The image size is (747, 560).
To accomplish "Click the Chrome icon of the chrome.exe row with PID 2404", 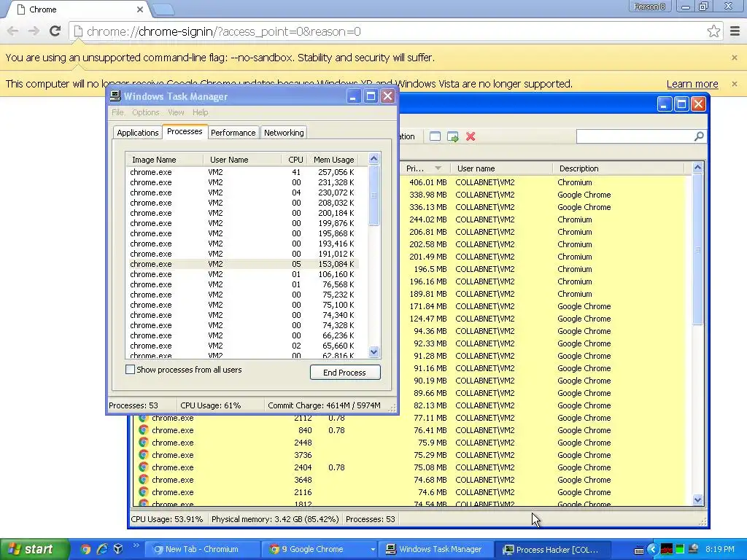I will click(x=143, y=467).
